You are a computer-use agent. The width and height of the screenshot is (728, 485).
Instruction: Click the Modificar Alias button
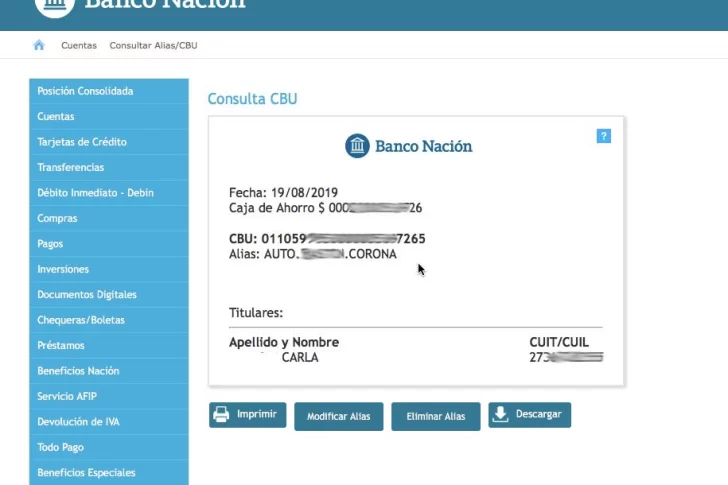click(x=339, y=416)
